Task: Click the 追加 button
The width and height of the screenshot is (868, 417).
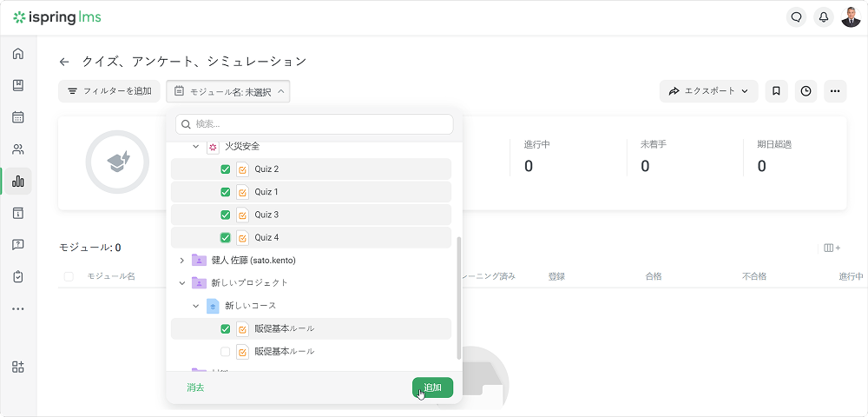Action: tap(432, 387)
